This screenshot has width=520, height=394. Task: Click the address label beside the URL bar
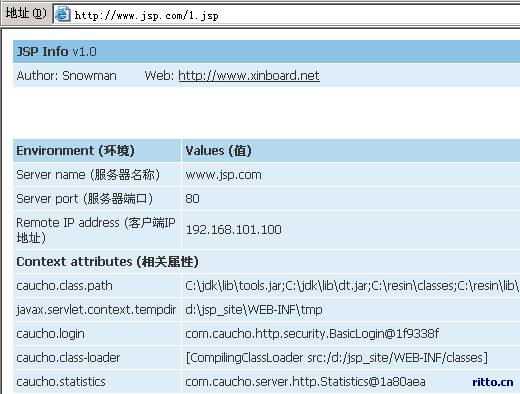click(x=26, y=14)
